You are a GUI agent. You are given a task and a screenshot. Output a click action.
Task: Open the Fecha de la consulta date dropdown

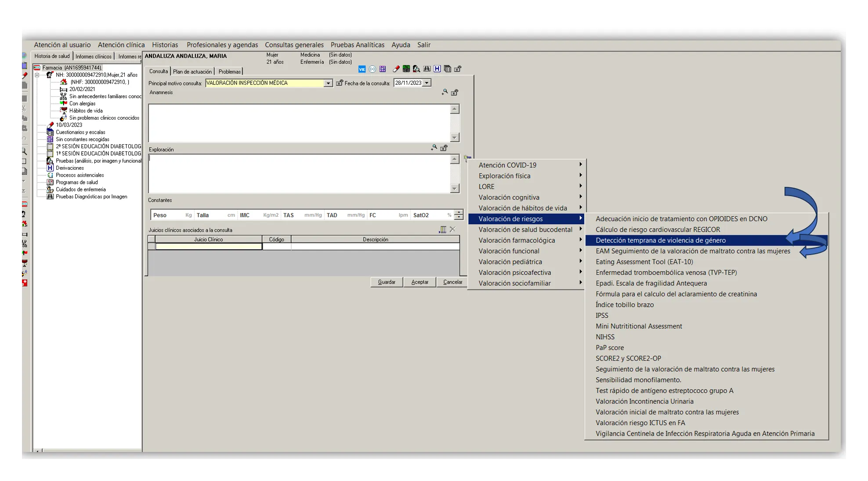pyautogui.click(x=427, y=83)
